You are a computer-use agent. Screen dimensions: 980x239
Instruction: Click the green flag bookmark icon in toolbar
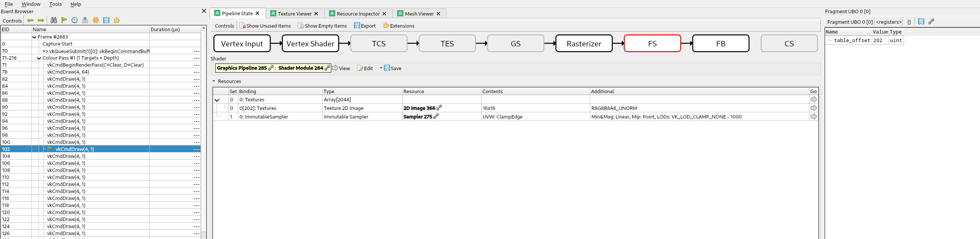[x=64, y=20]
